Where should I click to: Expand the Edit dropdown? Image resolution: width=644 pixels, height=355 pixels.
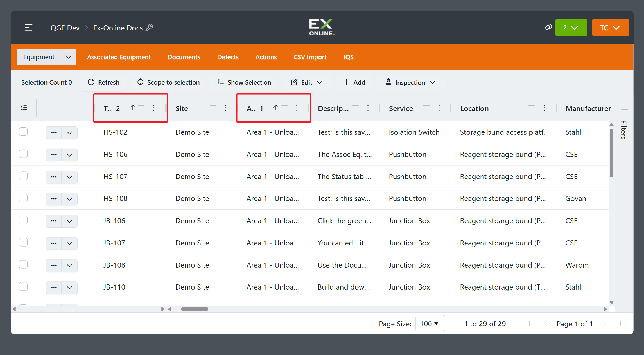click(307, 82)
